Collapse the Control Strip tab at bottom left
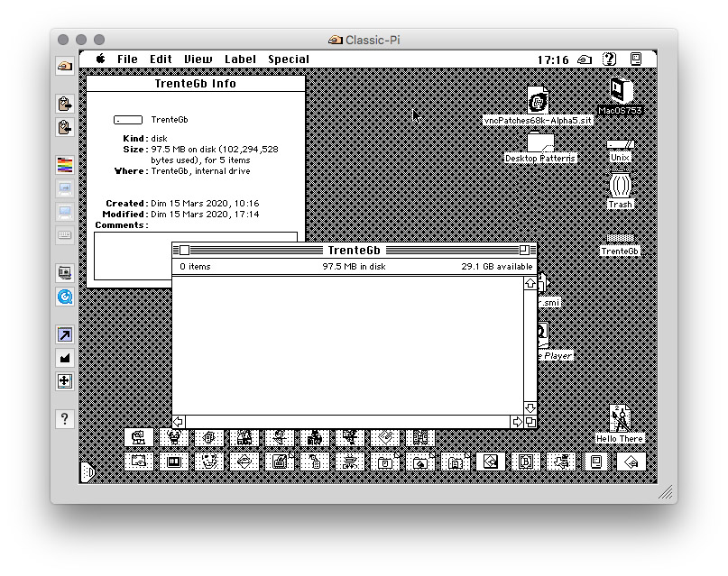Image resolution: width=728 pixels, height=576 pixels. 88,472
